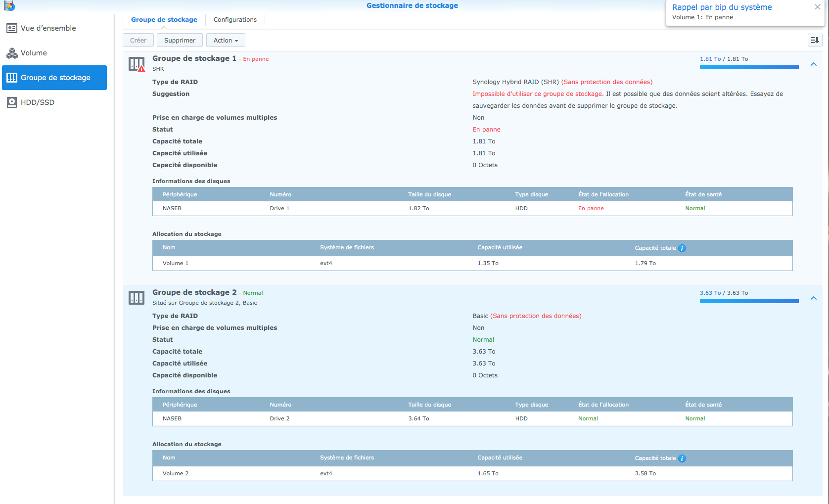Click info icon beside Capacité totale for Volume 2

(x=682, y=458)
